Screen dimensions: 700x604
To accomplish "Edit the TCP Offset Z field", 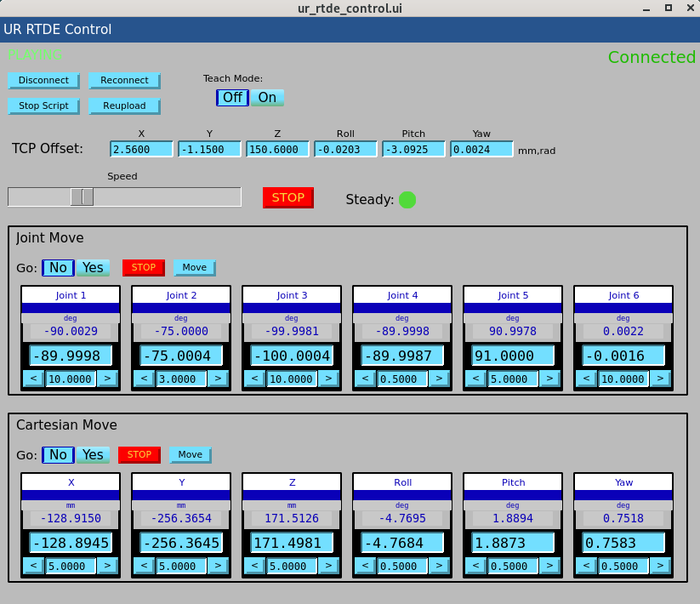I will pyautogui.click(x=277, y=149).
